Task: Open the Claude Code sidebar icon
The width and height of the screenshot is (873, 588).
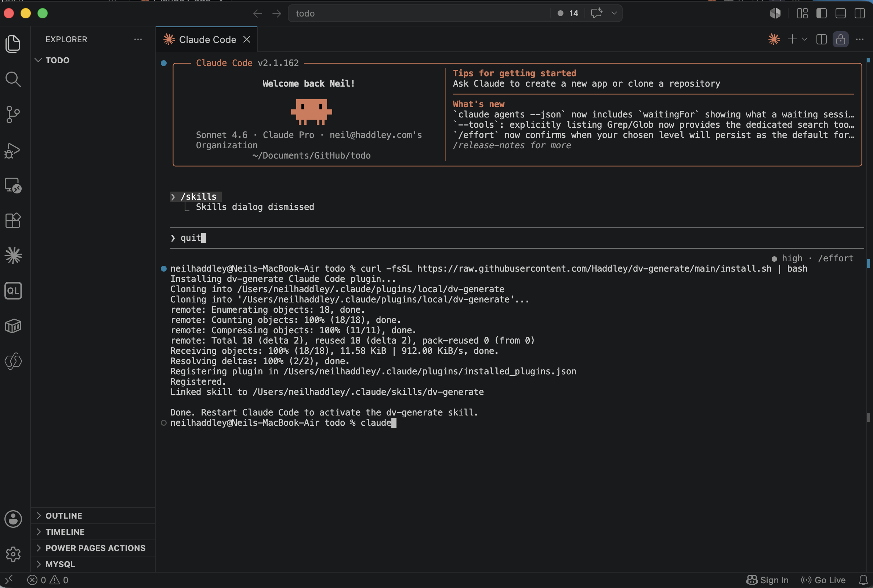Action: [x=13, y=255]
